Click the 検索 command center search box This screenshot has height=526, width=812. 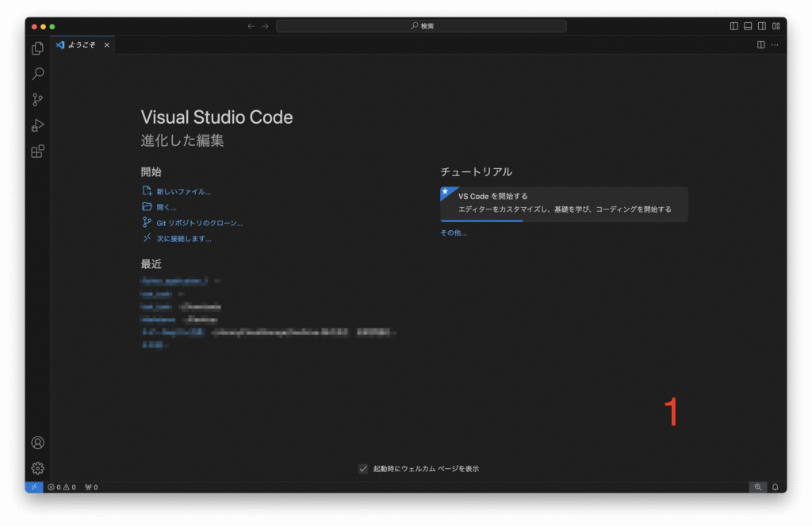[421, 26]
